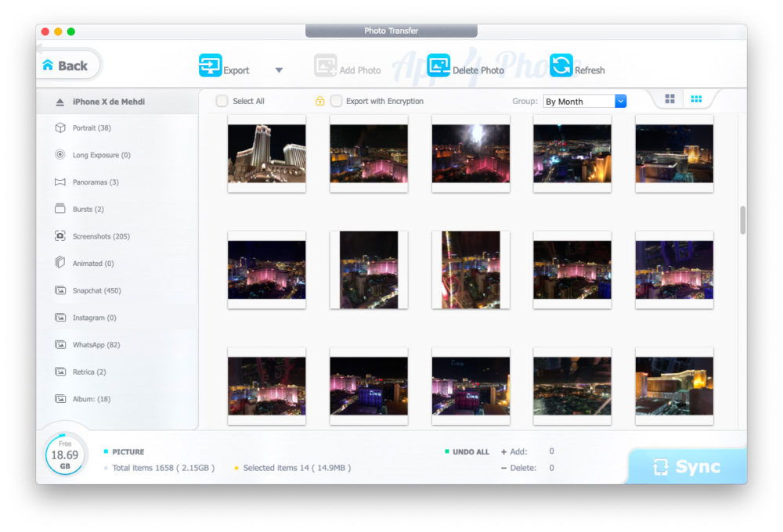This screenshot has height=532, width=783.
Task: Click the photo gallery vertical scrollbar
Action: (x=742, y=220)
